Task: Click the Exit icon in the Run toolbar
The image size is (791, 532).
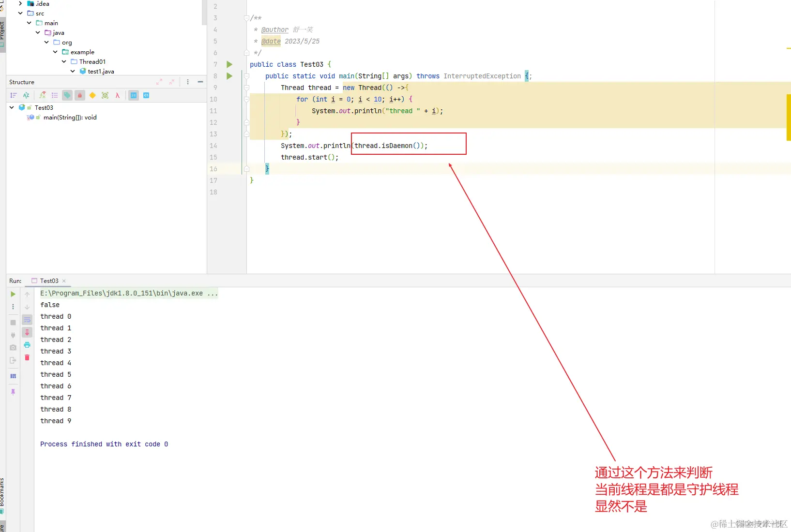Action: (13, 360)
